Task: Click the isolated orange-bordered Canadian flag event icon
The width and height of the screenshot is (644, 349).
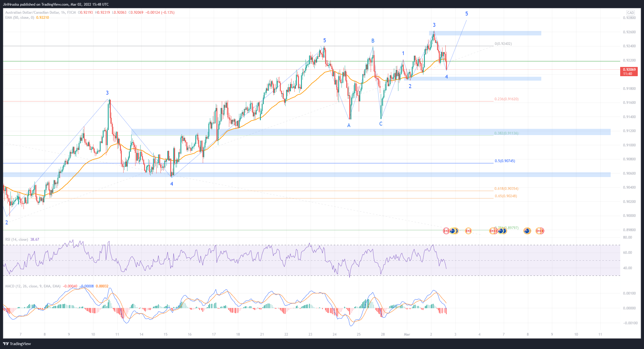Action: (468, 231)
